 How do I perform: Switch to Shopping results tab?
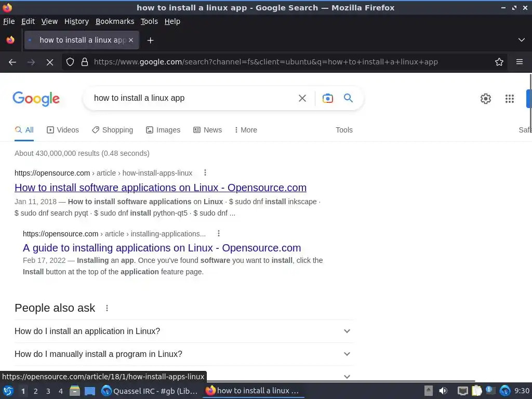(x=112, y=130)
